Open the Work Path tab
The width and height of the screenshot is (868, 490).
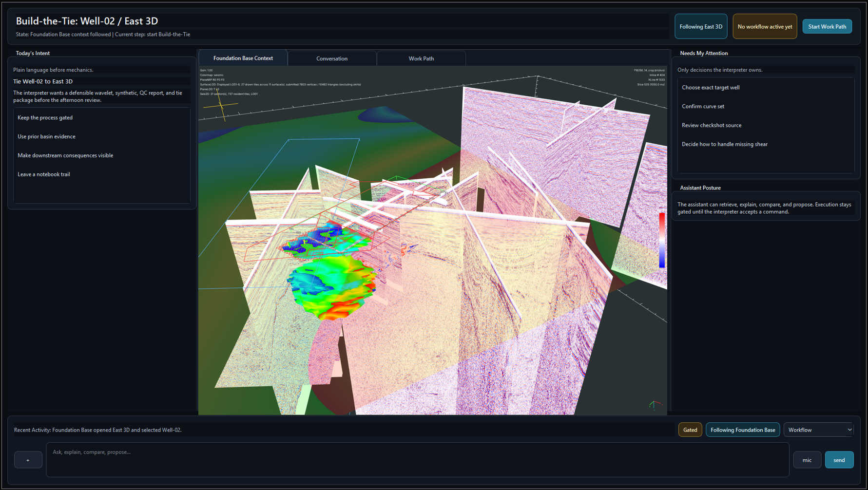point(421,58)
